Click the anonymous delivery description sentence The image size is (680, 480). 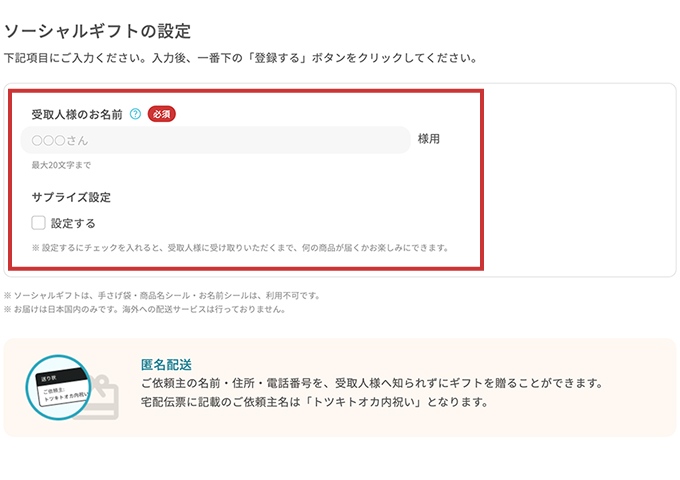coord(372,383)
